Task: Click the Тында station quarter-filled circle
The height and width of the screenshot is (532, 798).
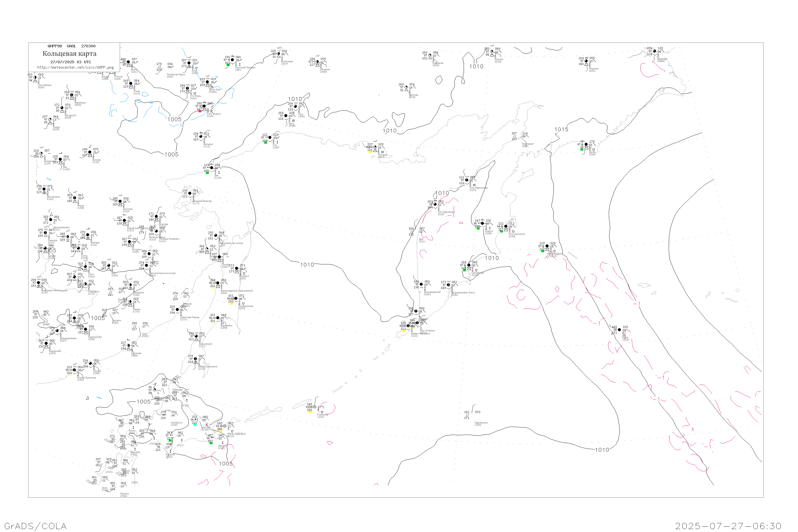Action: (x=50, y=119)
